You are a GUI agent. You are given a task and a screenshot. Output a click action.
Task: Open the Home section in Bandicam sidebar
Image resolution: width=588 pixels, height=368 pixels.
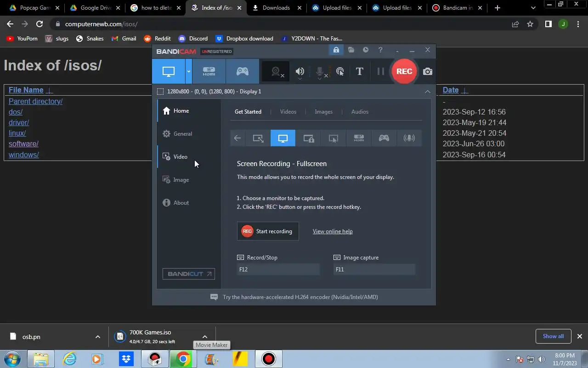coord(189,111)
